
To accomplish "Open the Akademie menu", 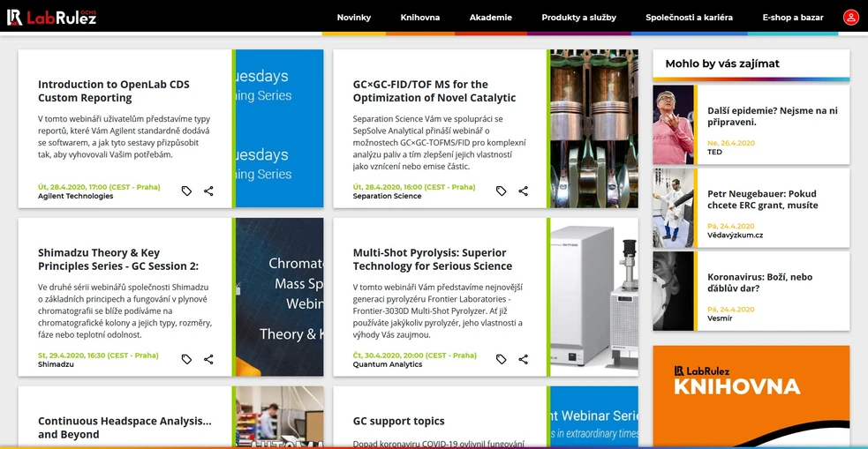I will tap(490, 17).
